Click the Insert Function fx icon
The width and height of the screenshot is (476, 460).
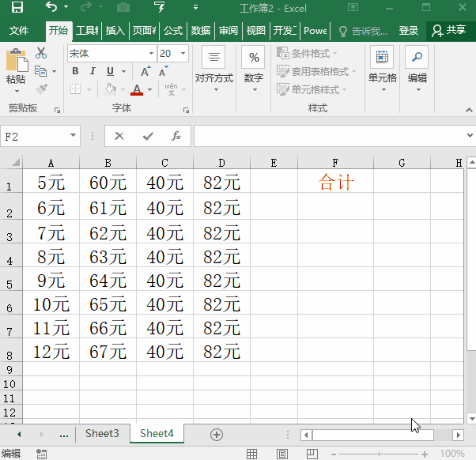176,136
